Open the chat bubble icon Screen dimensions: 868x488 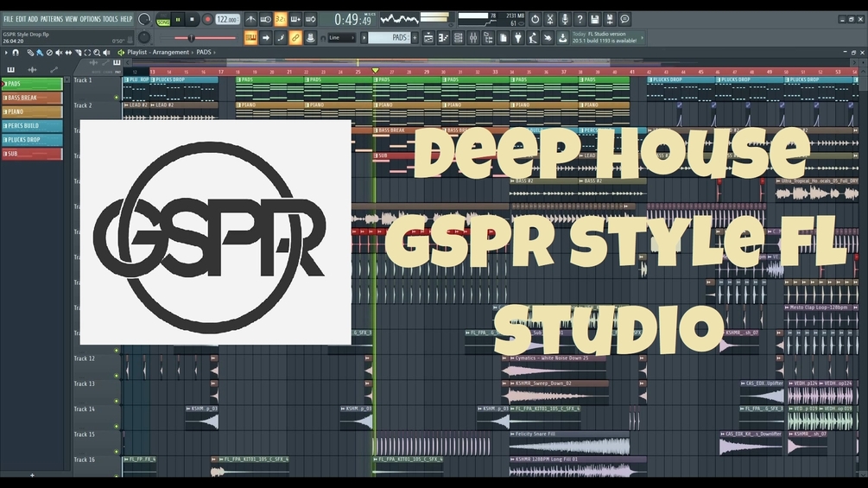coord(625,19)
